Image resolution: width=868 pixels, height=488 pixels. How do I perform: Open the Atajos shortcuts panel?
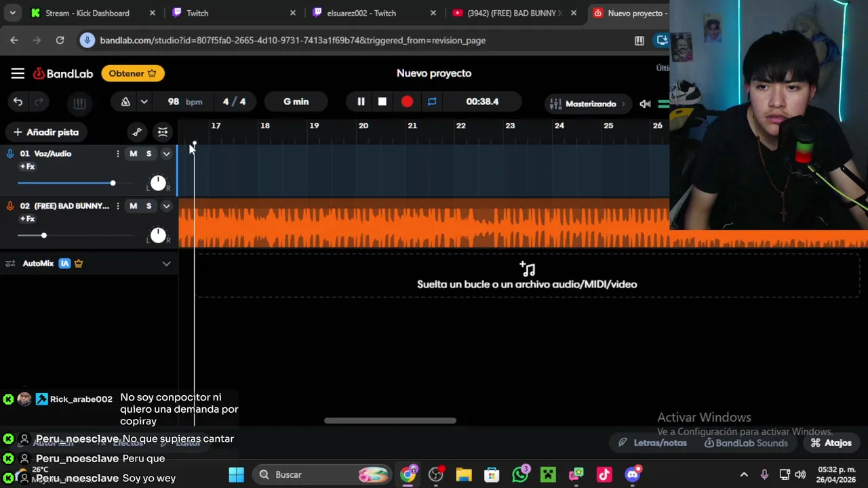click(831, 443)
